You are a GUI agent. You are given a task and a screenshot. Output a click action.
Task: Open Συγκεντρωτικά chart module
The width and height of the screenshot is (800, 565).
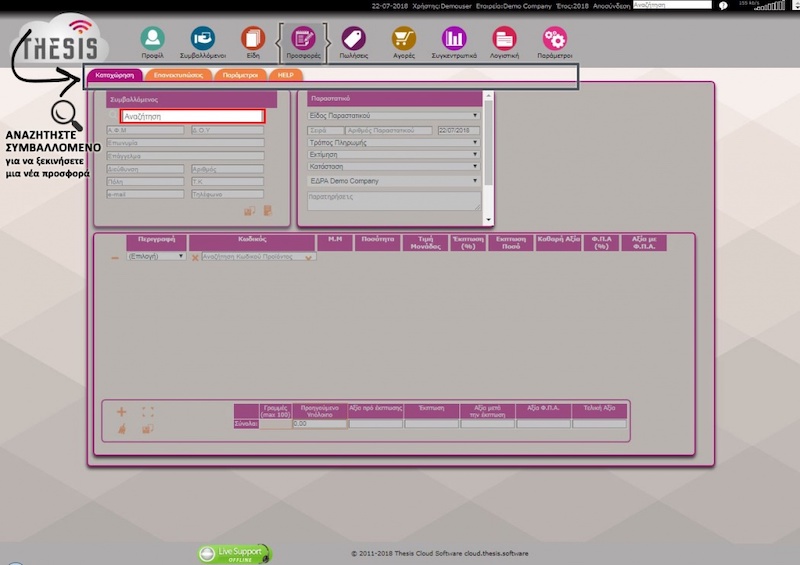455,40
